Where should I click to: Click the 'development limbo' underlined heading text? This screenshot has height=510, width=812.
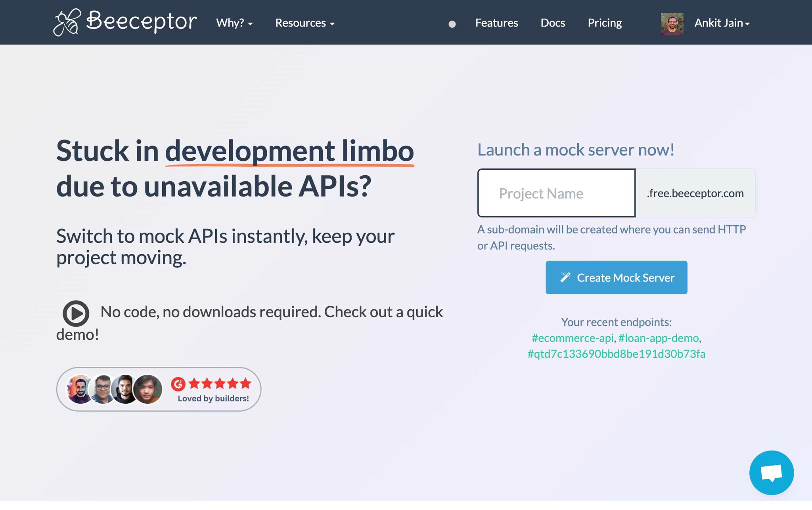tap(289, 151)
